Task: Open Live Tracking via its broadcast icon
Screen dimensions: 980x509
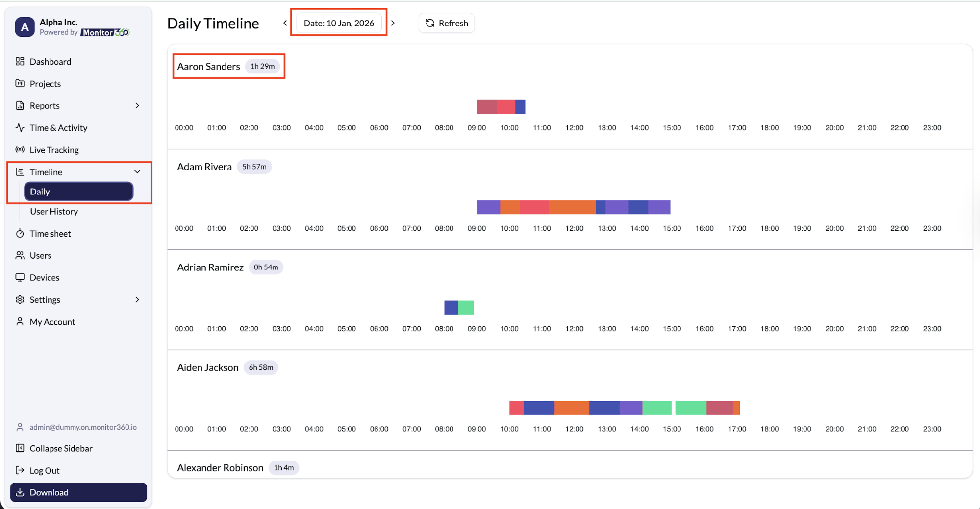Action: click(20, 149)
